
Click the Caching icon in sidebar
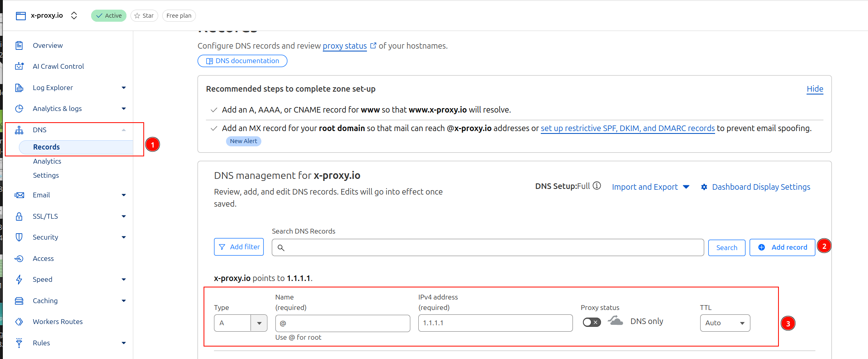(x=19, y=301)
